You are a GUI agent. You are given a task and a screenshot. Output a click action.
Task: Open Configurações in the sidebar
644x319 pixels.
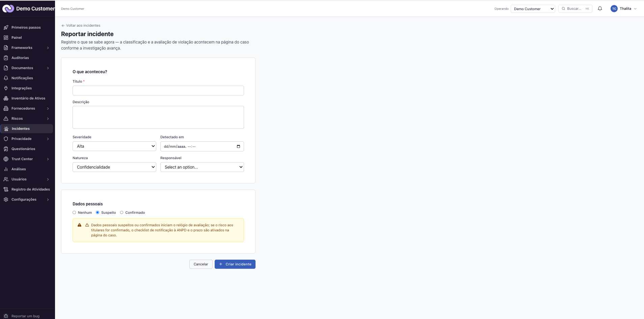[x=27, y=199]
